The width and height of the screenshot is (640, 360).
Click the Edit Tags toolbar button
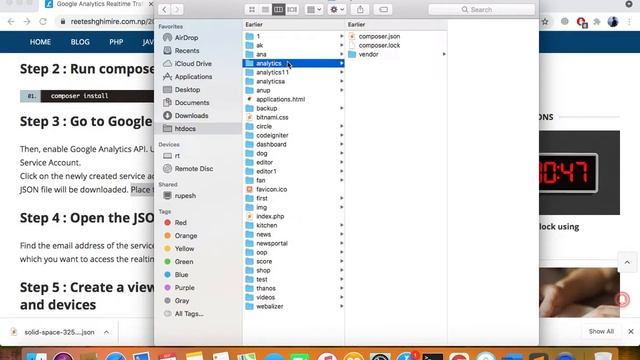point(383,9)
